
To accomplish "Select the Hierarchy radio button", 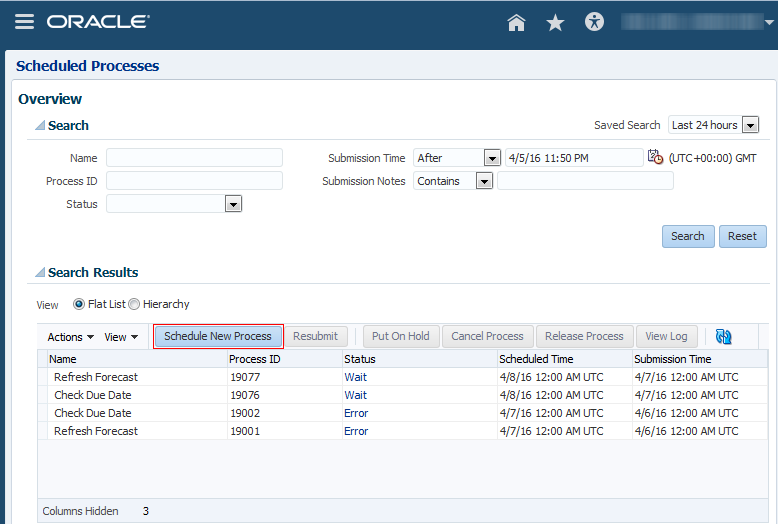I will [134, 304].
